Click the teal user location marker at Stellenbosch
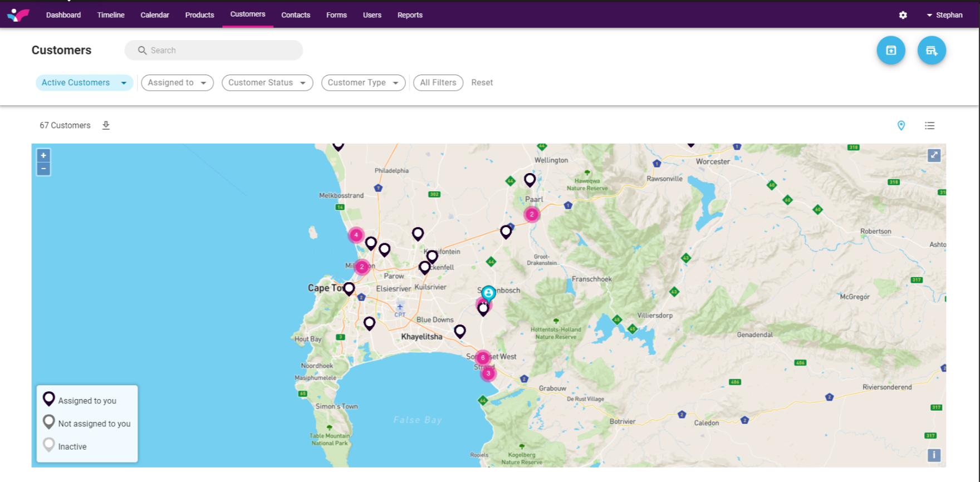The image size is (980, 482). point(488,293)
